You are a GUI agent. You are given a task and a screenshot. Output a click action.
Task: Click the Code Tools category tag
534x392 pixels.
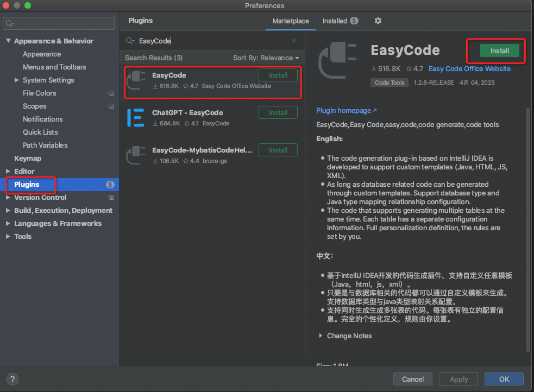389,83
